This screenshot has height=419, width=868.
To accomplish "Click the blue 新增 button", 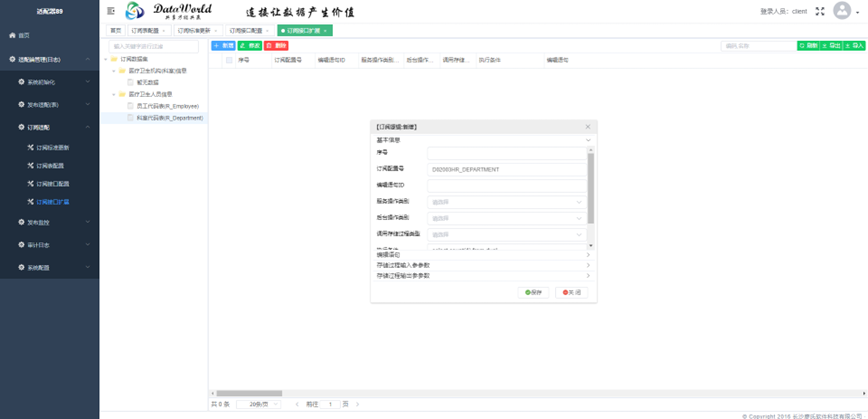I will [x=224, y=46].
